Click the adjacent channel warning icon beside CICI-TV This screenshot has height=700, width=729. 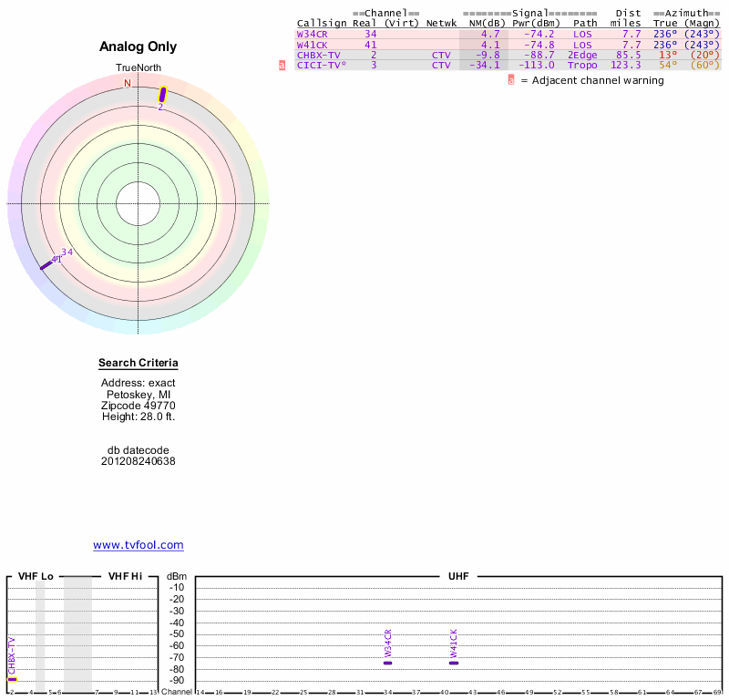[282, 66]
